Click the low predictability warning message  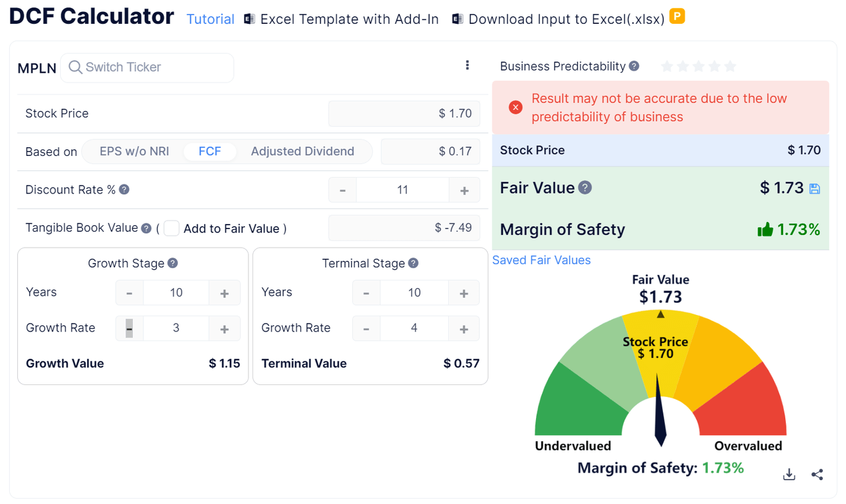(660, 108)
